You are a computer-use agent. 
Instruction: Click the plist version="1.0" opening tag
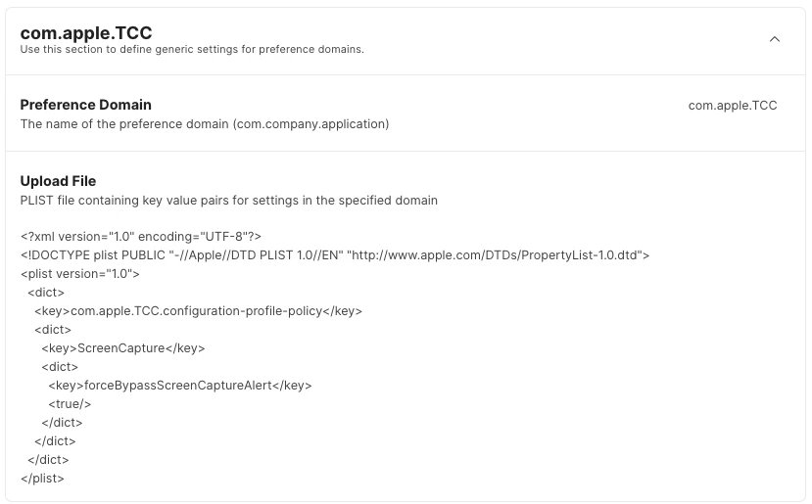pyautogui.click(x=79, y=274)
